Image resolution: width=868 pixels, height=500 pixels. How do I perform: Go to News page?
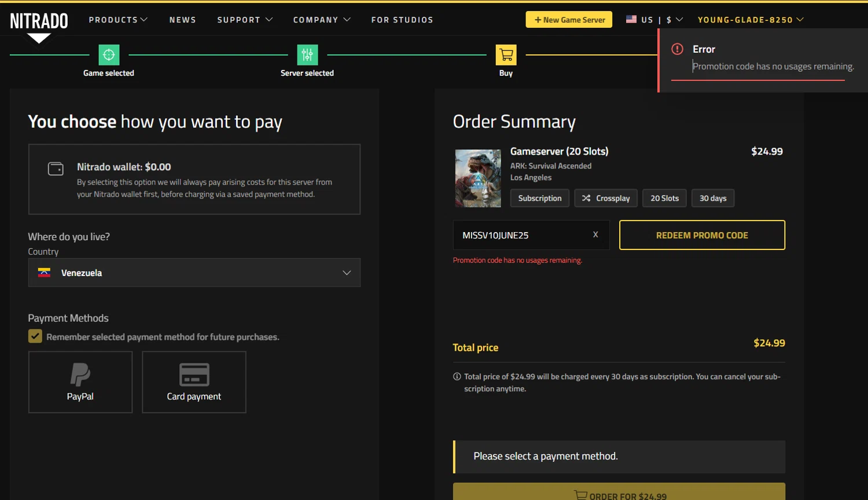(183, 20)
